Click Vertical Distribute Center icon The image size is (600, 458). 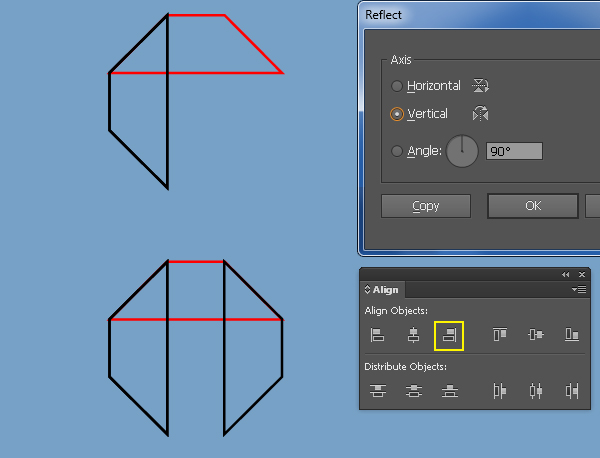point(414,391)
